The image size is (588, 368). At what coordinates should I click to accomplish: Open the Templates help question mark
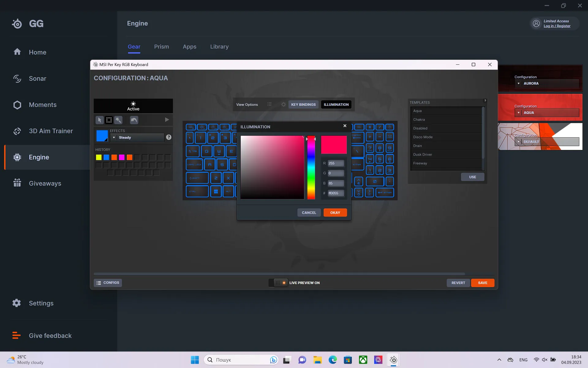pyautogui.click(x=485, y=101)
